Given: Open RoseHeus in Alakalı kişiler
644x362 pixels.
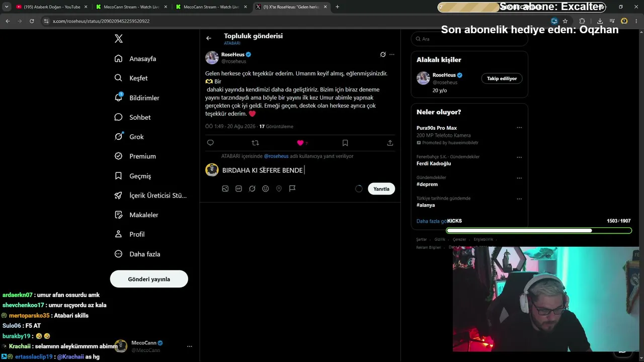Looking at the screenshot, I should pos(444,75).
